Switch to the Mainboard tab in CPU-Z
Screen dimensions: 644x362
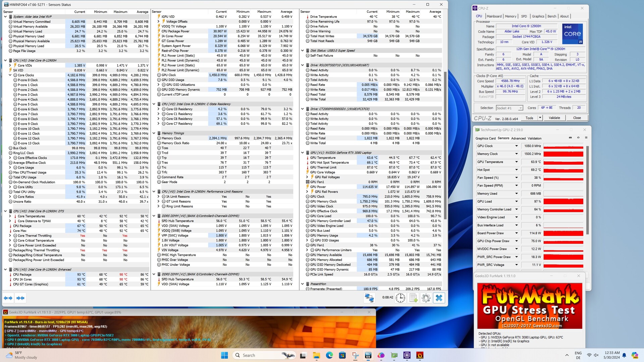pos(494,16)
